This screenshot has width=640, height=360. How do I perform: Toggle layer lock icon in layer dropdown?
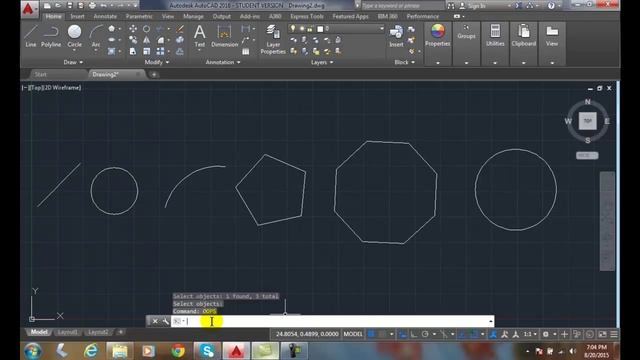click(x=310, y=29)
